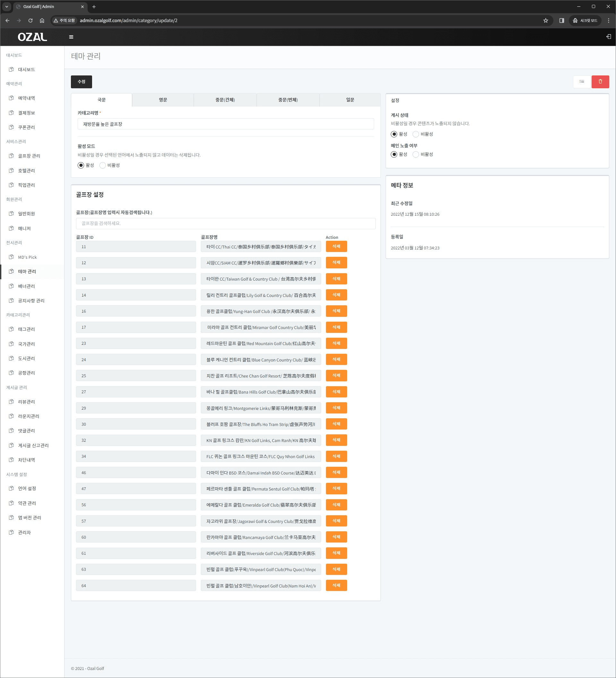Image resolution: width=616 pixels, height=678 pixels.
Task: Toggle the hamburger sidebar menu icon
Action: pyautogui.click(x=71, y=37)
